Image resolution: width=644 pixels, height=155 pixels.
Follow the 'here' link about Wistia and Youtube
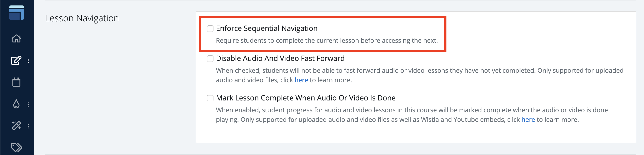pyautogui.click(x=528, y=120)
